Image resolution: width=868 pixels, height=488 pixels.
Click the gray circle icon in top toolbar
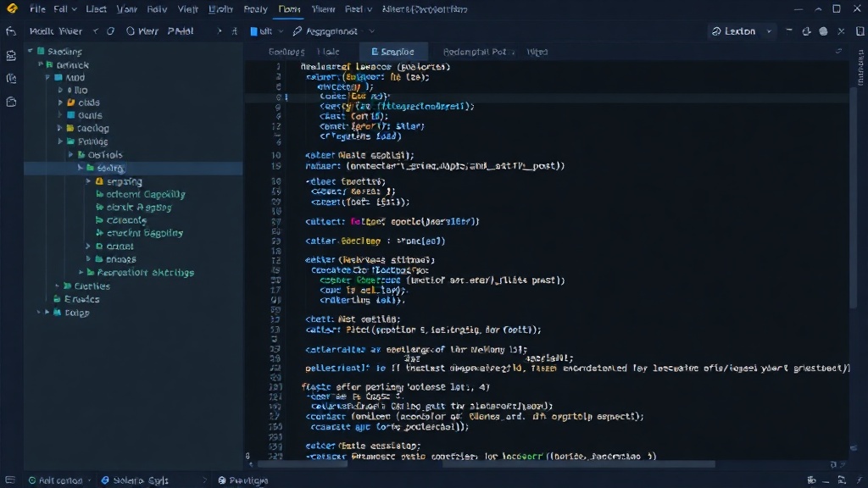[x=824, y=31]
